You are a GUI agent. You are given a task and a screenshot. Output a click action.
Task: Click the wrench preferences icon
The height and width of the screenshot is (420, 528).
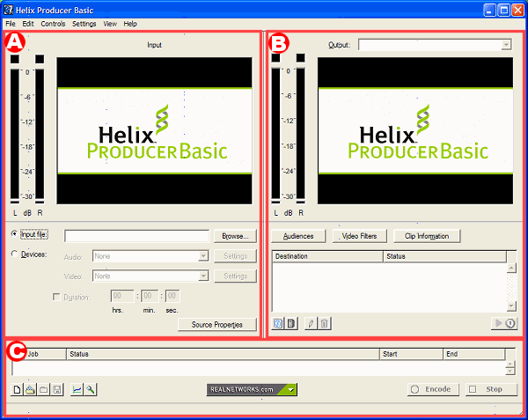[x=91, y=389]
